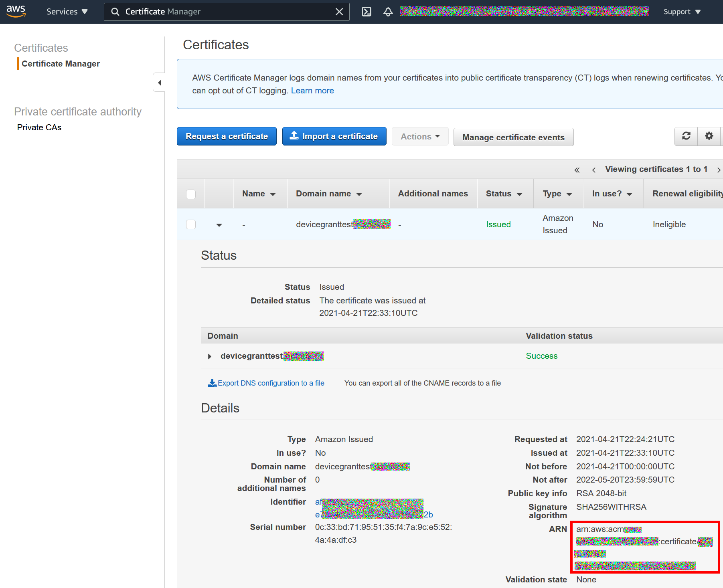Open the Services dropdown menu
Viewport: 723px width, 588px height.
67,12
